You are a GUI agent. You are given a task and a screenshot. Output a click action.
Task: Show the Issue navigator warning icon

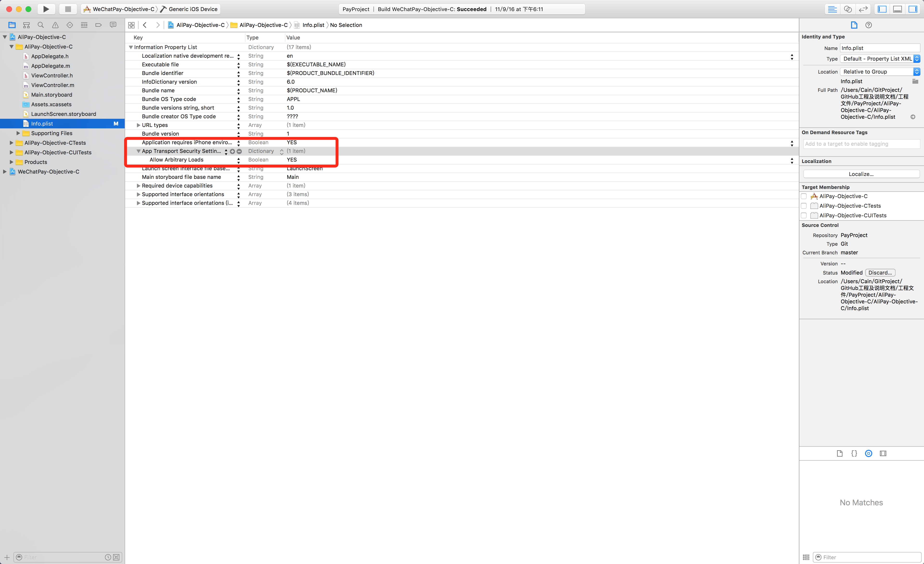pos(55,25)
